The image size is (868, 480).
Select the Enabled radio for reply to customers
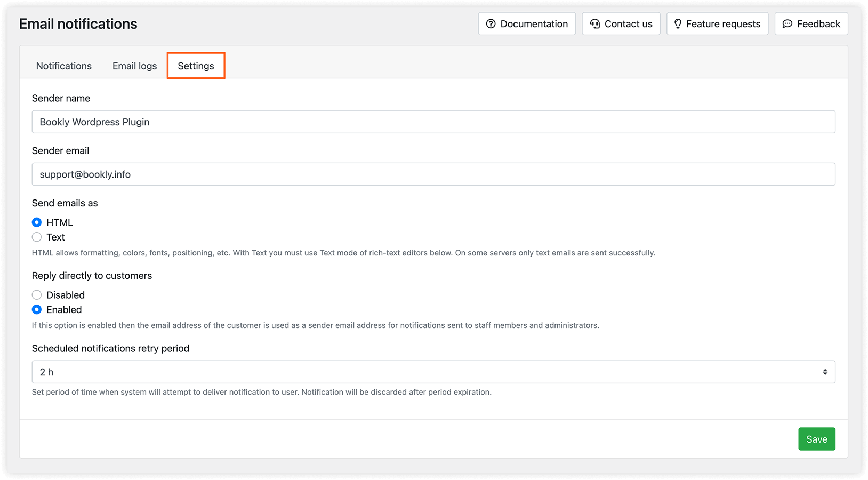coord(37,310)
